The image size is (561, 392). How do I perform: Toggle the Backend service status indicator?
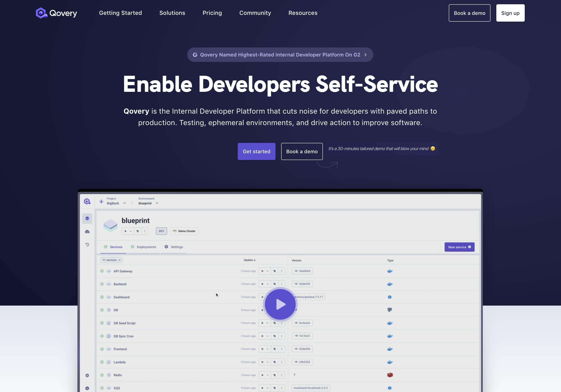[x=101, y=284]
